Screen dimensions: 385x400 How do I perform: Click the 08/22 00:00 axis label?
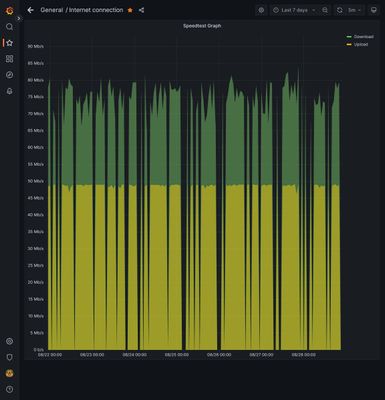pos(50,355)
